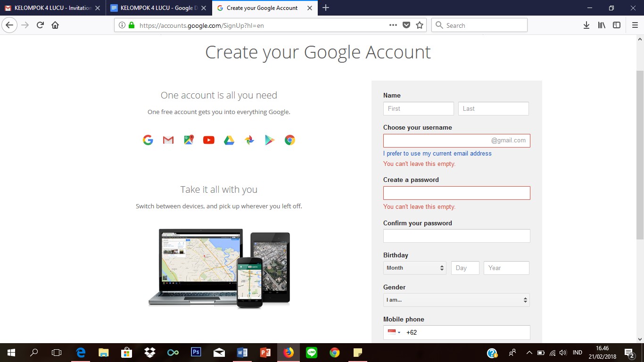Click the Google Maps icon
The image size is (644, 362).
(189, 140)
